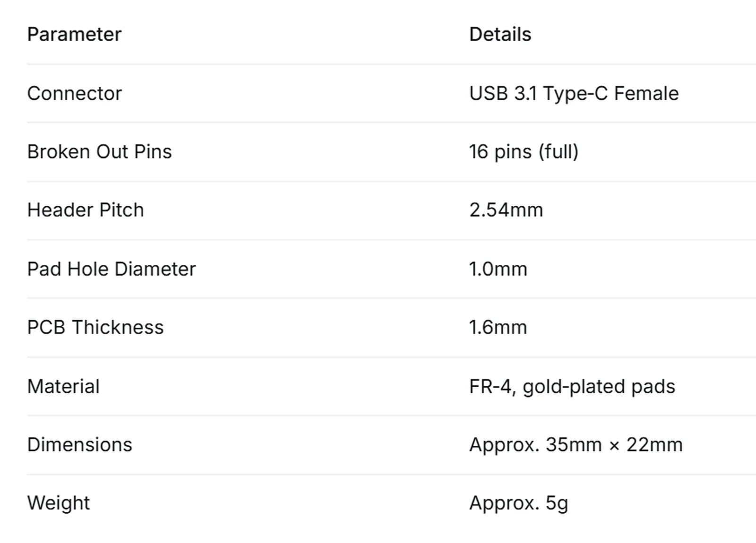Click the Parameter column header

(74, 34)
